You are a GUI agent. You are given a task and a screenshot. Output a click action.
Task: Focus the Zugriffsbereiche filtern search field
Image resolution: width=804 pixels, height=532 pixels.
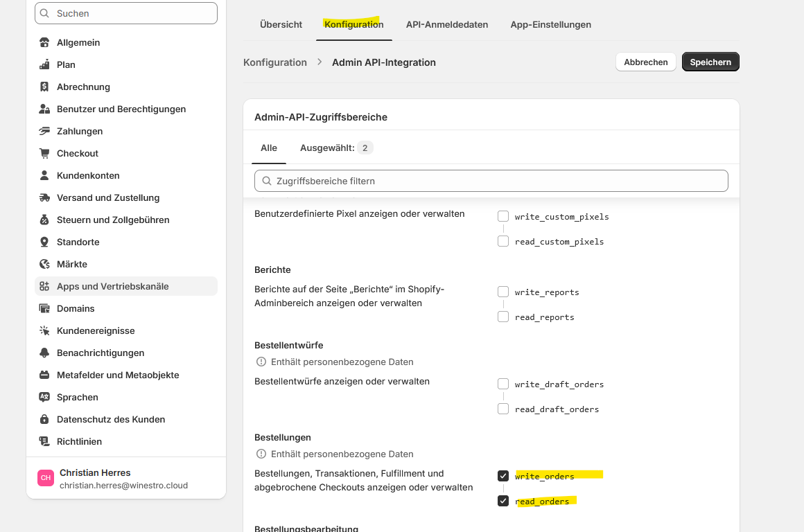491,181
